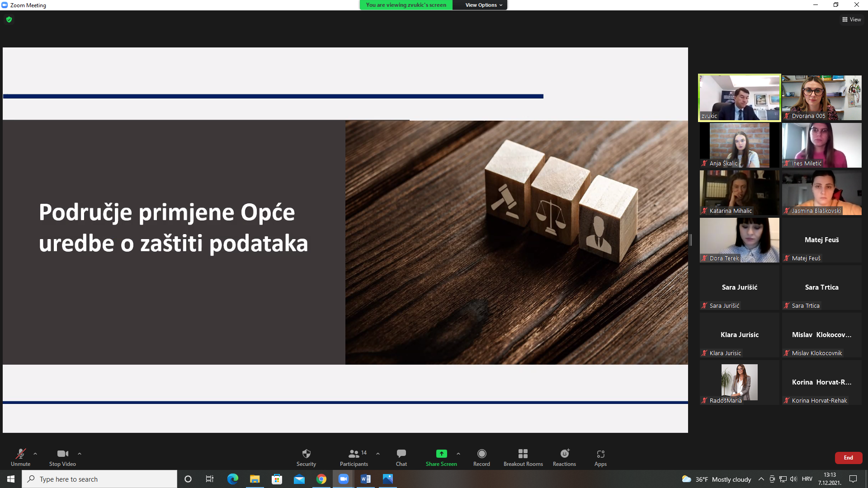Viewport: 868px width, 488px height.
Task: Open the Windows Start menu
Action: pos(11,479)
